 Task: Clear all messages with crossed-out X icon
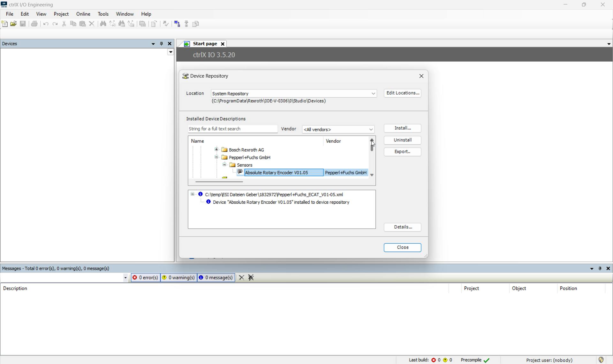pyautogui.click(x=251, y=278)
